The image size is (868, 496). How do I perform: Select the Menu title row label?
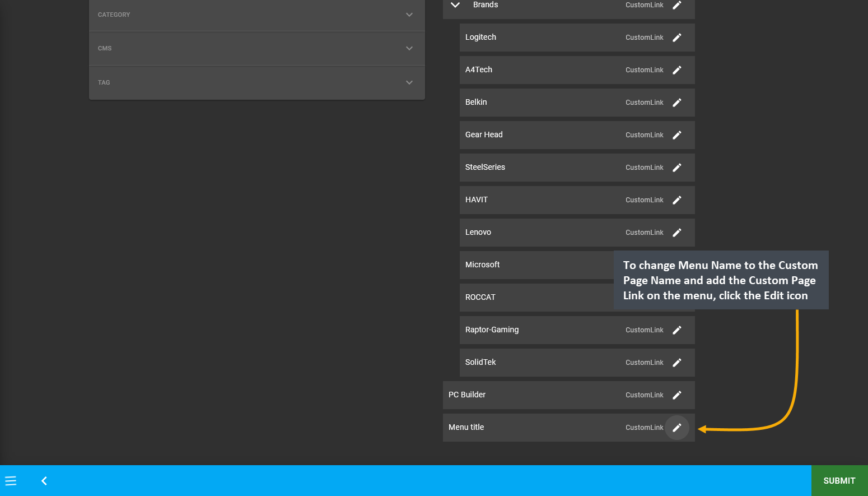pos(466,427)
